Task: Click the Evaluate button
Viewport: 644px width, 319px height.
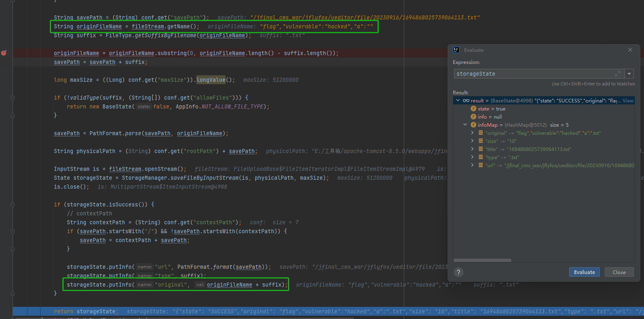Action: (584, 272)
